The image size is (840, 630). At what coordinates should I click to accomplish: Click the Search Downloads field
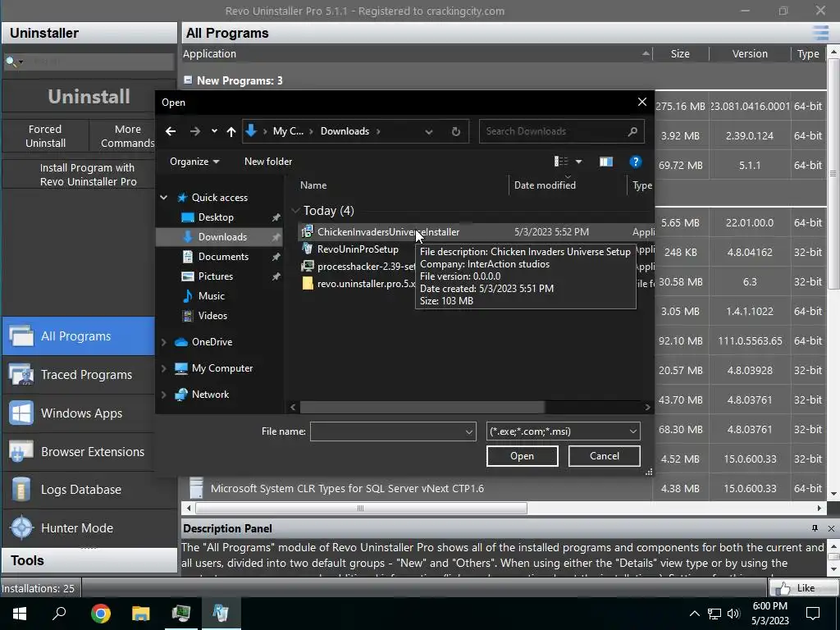click(x=561, y=131)
